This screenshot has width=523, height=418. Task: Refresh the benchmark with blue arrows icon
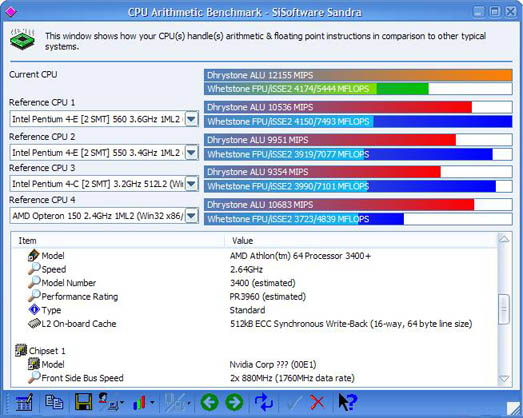(264, 402)
